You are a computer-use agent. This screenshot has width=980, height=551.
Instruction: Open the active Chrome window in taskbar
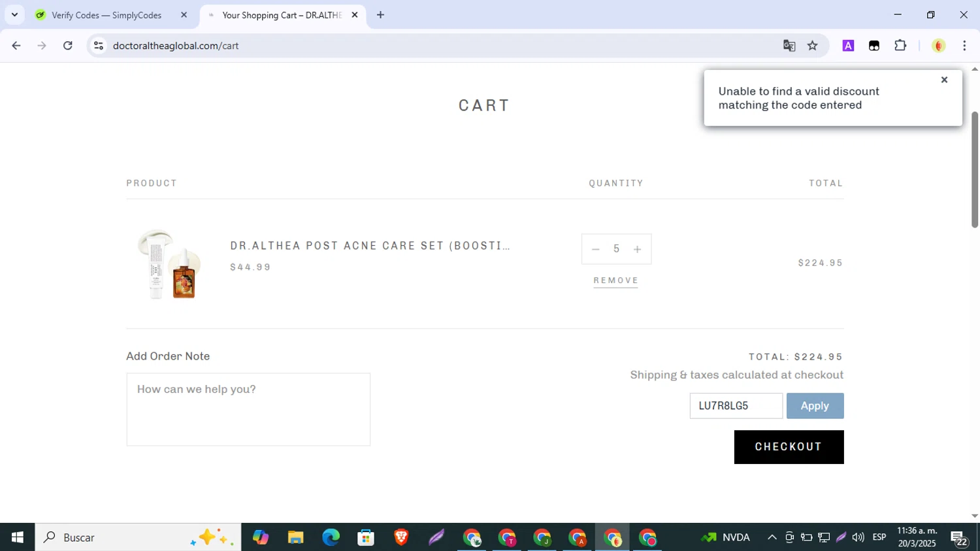click(613, 537)
